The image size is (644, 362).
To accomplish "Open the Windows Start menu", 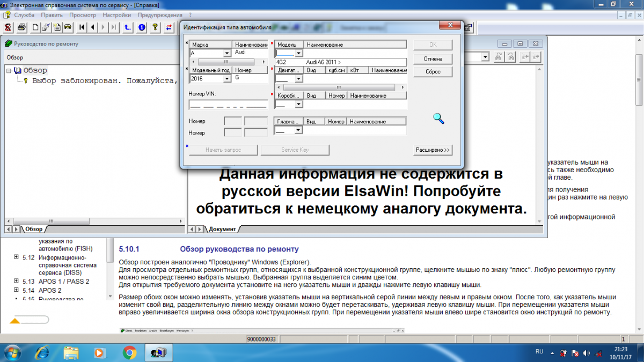I will click(12, 352).
